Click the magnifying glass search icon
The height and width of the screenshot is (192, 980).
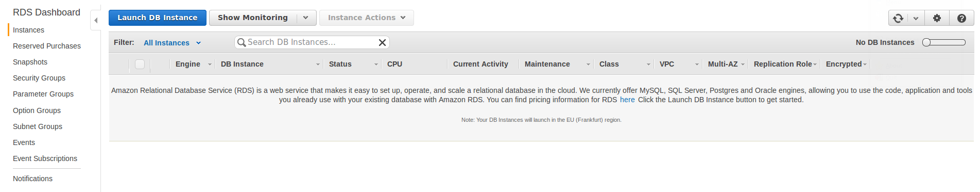coord(241,42)
